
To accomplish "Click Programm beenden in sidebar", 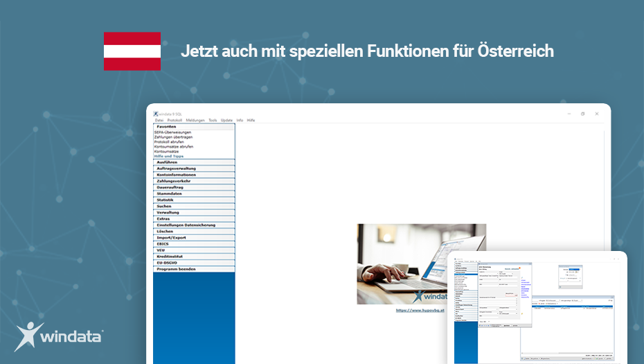I will tap(194, 269).
